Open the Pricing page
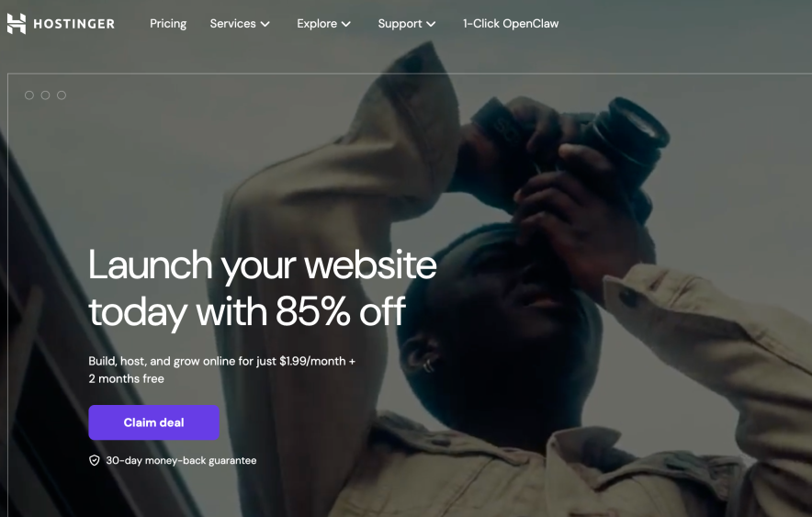812x517 pixels. pyautogui.click(x=168, y=24)
